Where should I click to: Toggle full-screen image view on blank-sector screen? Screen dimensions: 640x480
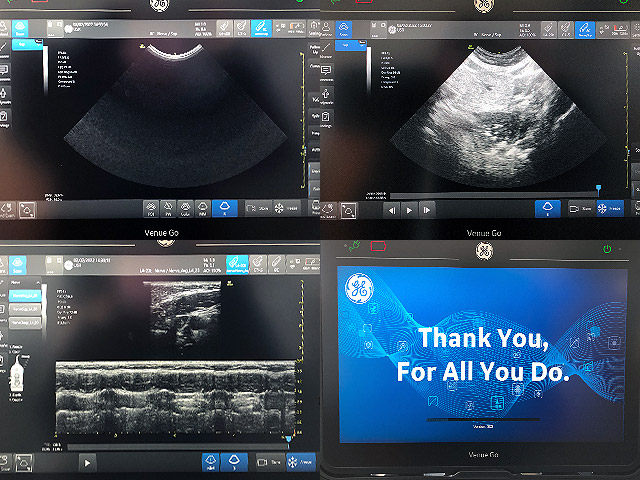click(27, 210)
